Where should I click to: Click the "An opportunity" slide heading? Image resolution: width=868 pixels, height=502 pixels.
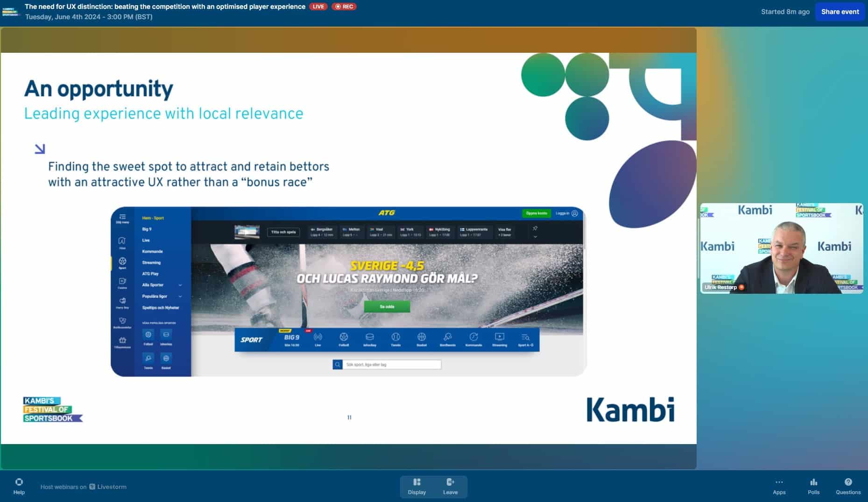tap(99, 88)
